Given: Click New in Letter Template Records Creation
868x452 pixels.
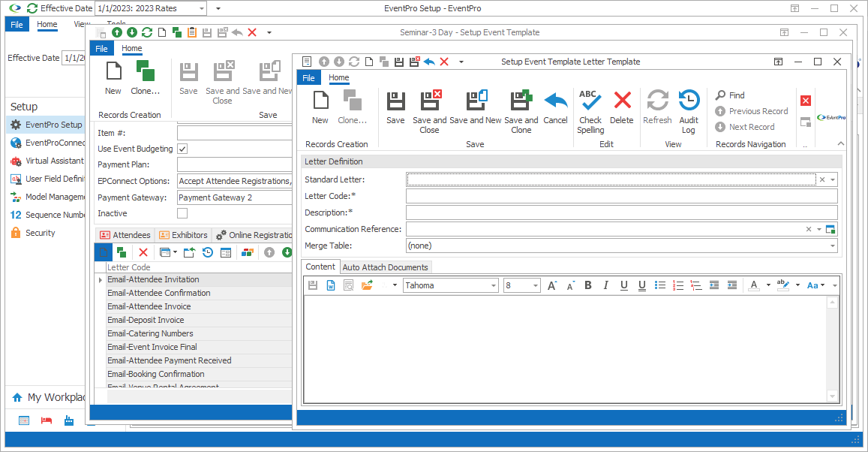Looking at the screenshot, I should (320, 108).
